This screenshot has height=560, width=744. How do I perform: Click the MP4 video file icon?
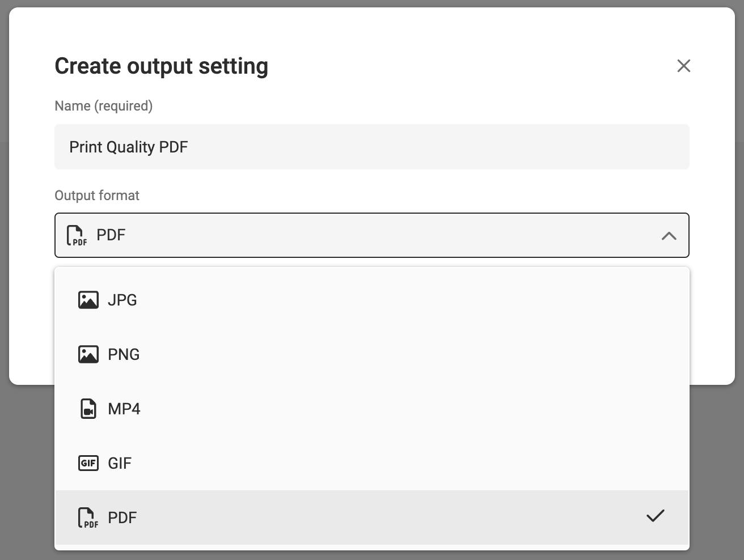click(88, 409)
